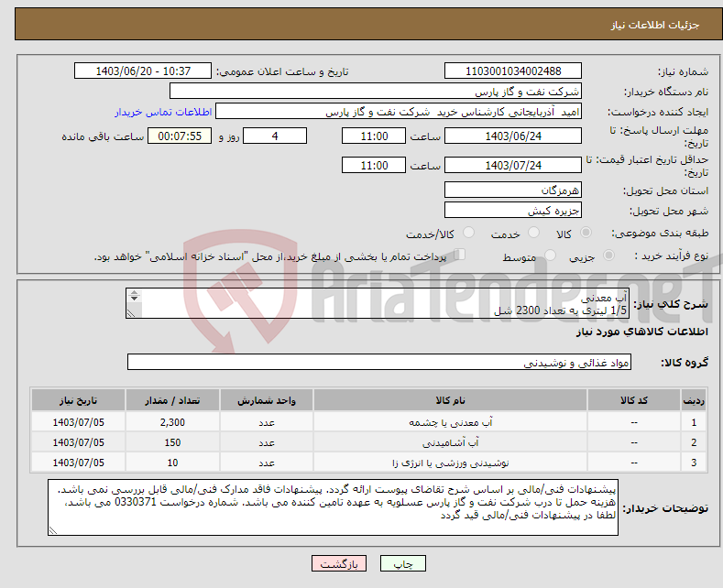
Task: Click the date cell in row 1
Action: [79, 422]
